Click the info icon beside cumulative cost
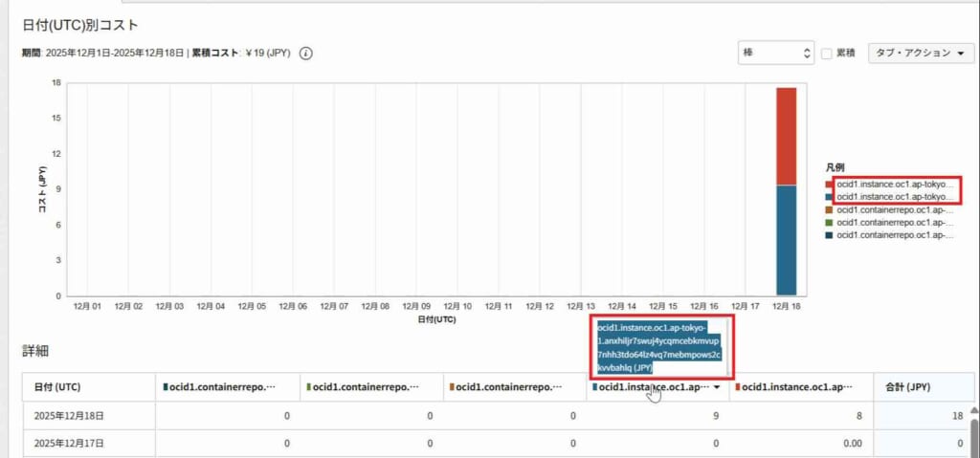Image resolution: width=980 pixels, height=458 pixels. [x=306, y=54]
